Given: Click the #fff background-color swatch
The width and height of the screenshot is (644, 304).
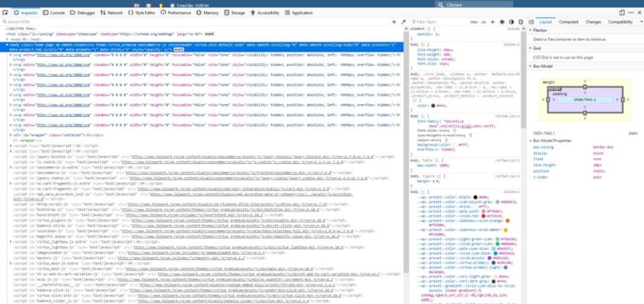Looking at the screenshot, I should click(455, 145).
